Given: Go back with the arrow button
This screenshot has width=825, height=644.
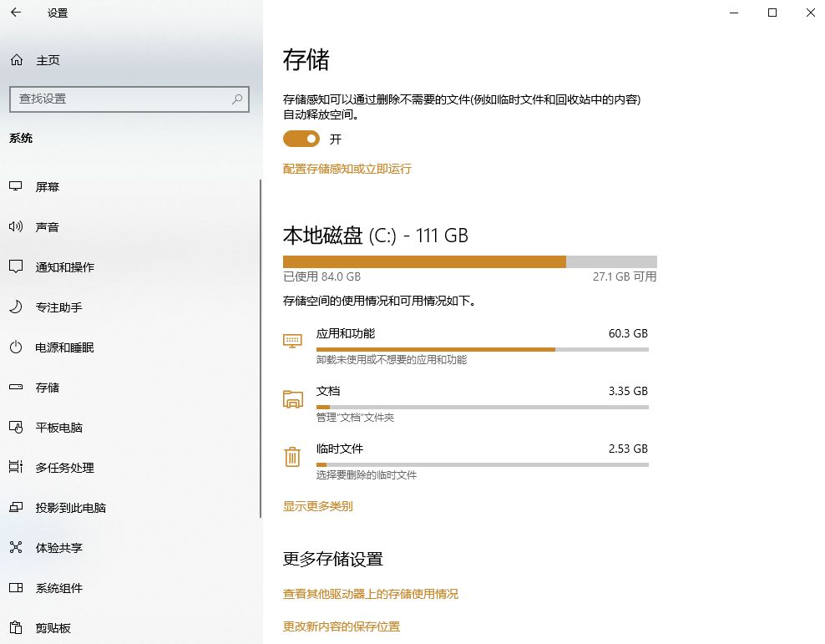Looking at the screenshot, I should (x=14, y=13).
